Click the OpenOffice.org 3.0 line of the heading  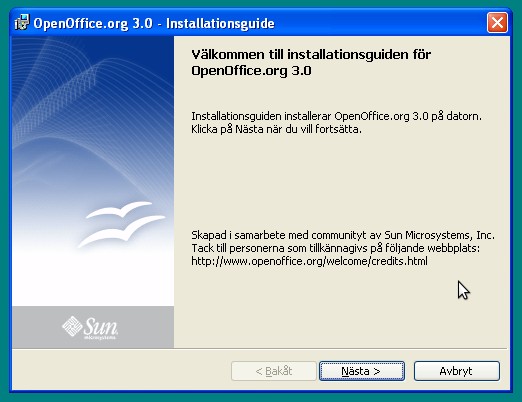click(251, 71)
